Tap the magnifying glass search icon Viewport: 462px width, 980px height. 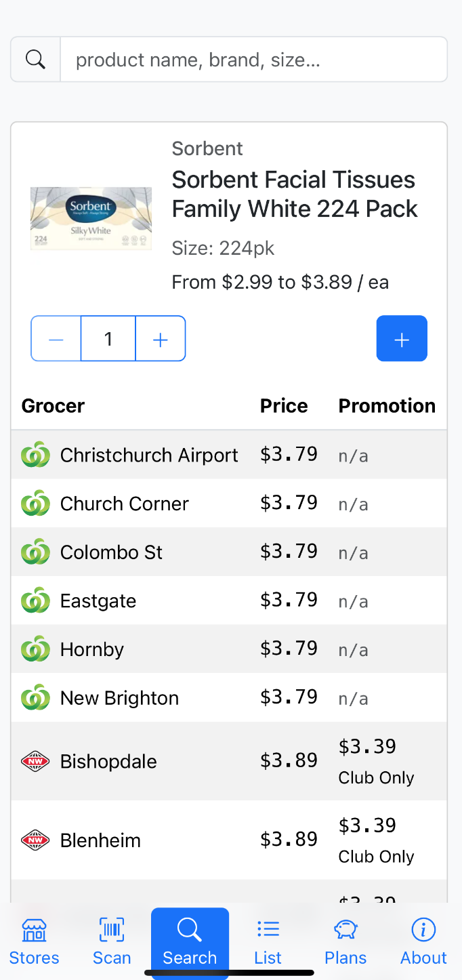pyautogui.click(x=35, y=60)
